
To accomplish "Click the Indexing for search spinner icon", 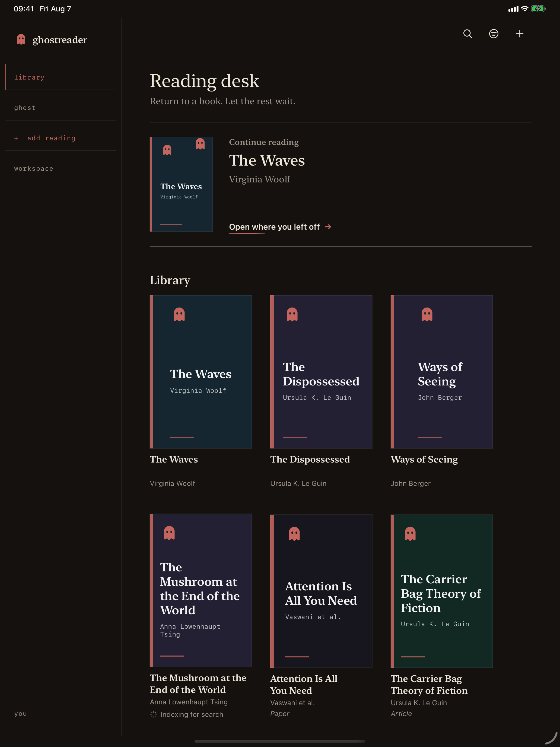I will [x=154, y=714].
